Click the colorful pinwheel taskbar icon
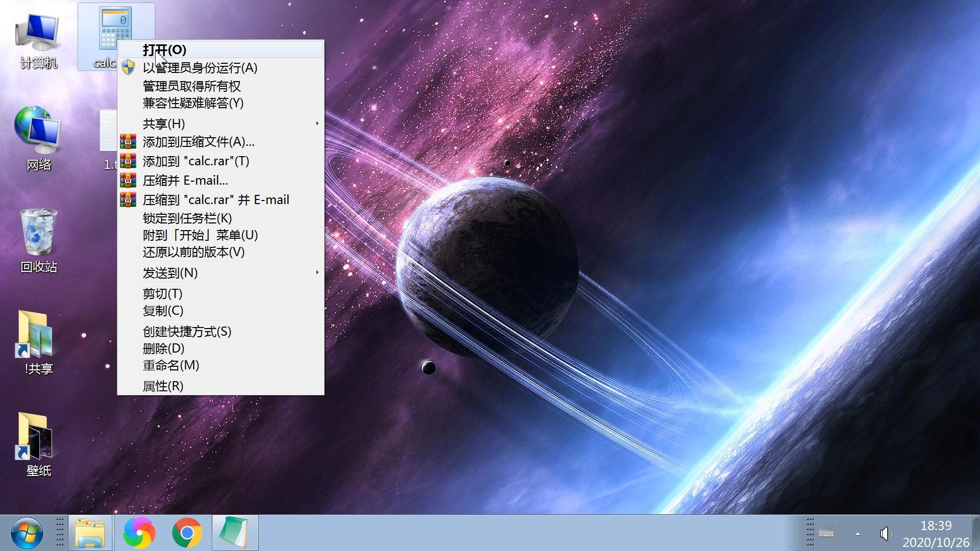Screen dimensions: 980x551 139,533
